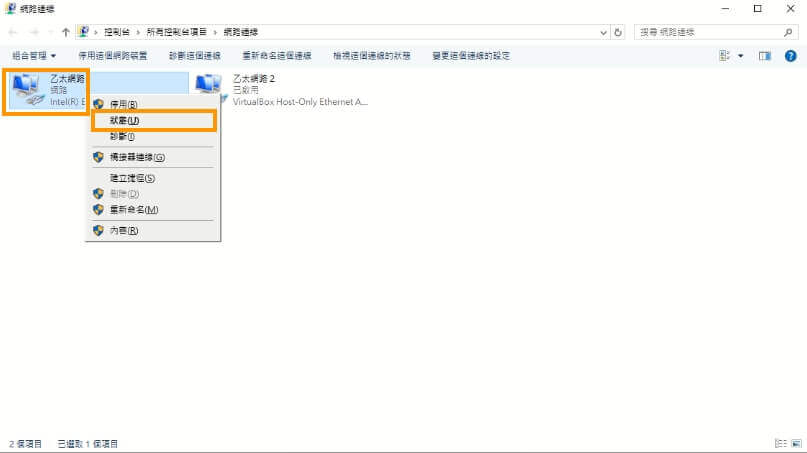
Task: Open the change view options dropdown arrow
Action: pyautogui.click(x=741, y=56)
